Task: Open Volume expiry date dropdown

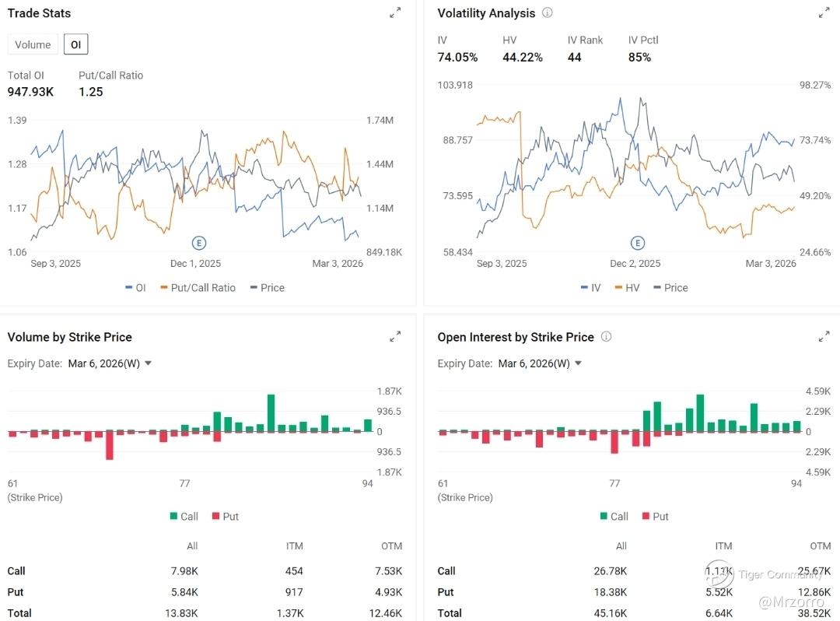Action: point(110,363)
